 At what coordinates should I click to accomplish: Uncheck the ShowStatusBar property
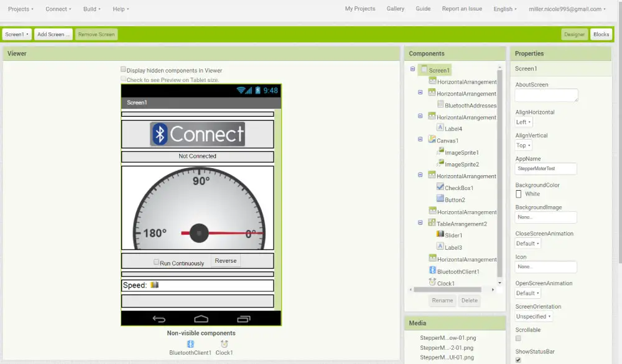(518, 359)
